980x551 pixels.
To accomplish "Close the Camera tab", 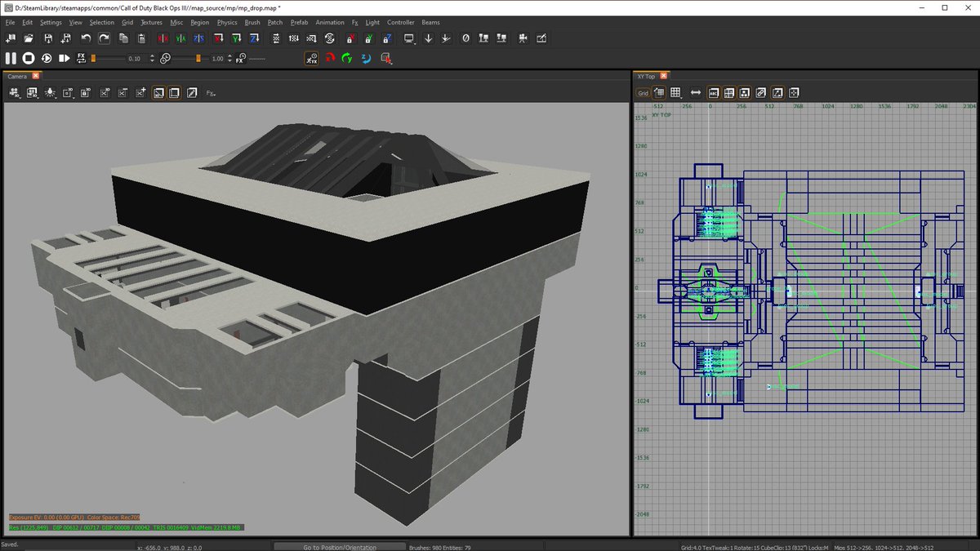I will [x=36, y=76].
